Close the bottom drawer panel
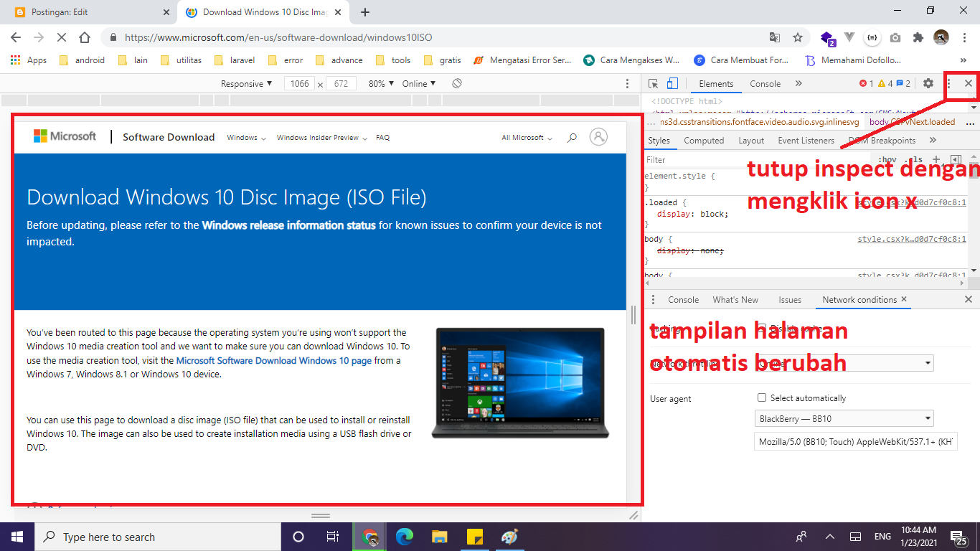The height and width of the screenshot is (551, 980). pyautogui.click(x=969, y=299)
